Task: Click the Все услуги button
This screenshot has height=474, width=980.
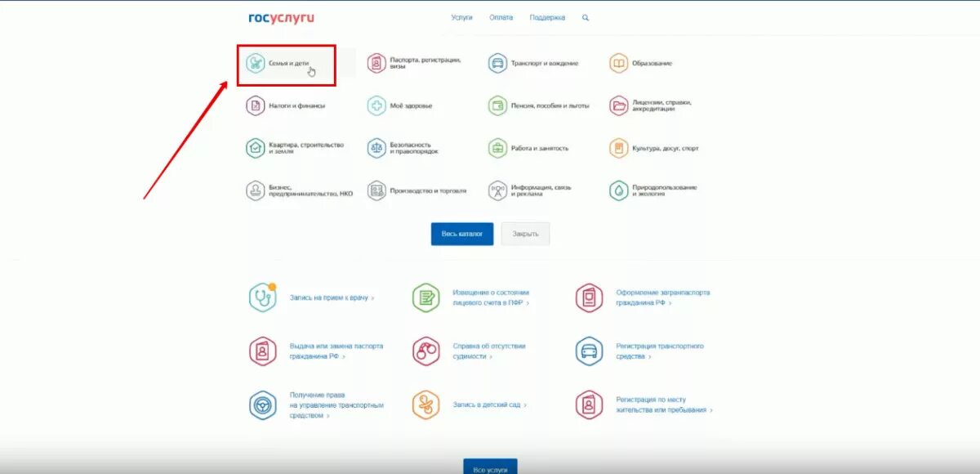Action: point(490,468)
